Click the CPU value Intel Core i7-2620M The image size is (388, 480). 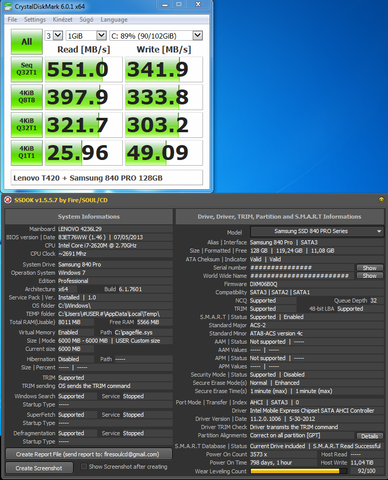pos(97,245)
